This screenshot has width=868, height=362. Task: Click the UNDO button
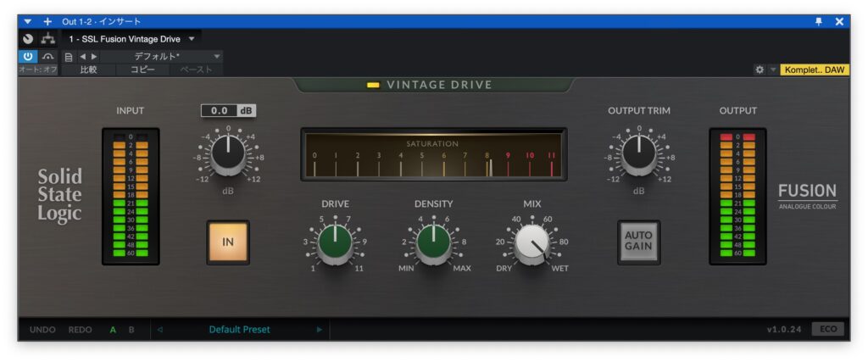[42, 330]
